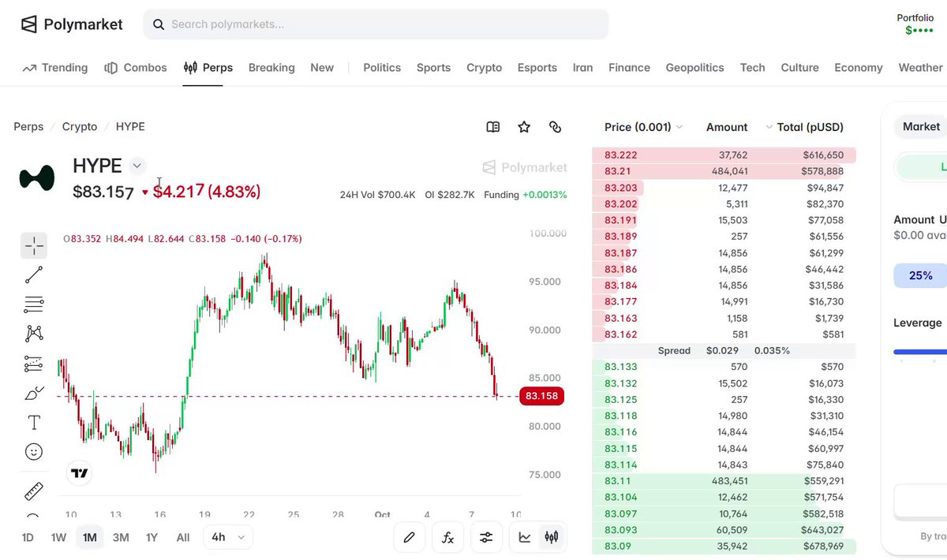Activate the ruler measure tool

coord(34,492)
